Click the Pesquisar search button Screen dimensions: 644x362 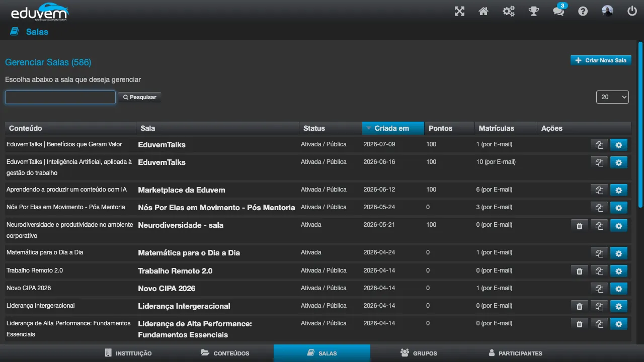[139, 97]
